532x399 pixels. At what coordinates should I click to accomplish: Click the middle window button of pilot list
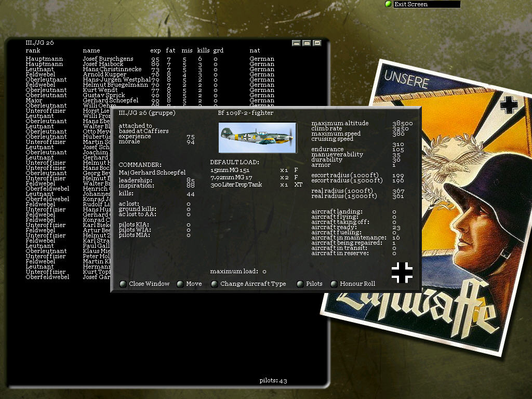pos(307,43)
